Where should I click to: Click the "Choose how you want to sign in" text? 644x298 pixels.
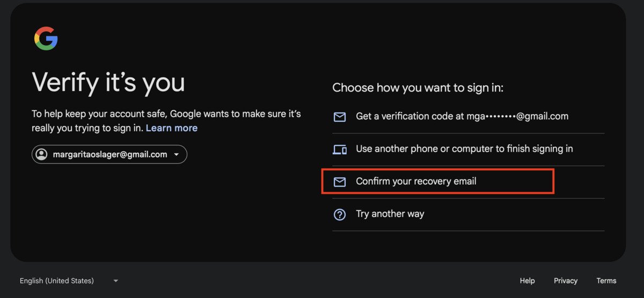click(x=418, y=88)
